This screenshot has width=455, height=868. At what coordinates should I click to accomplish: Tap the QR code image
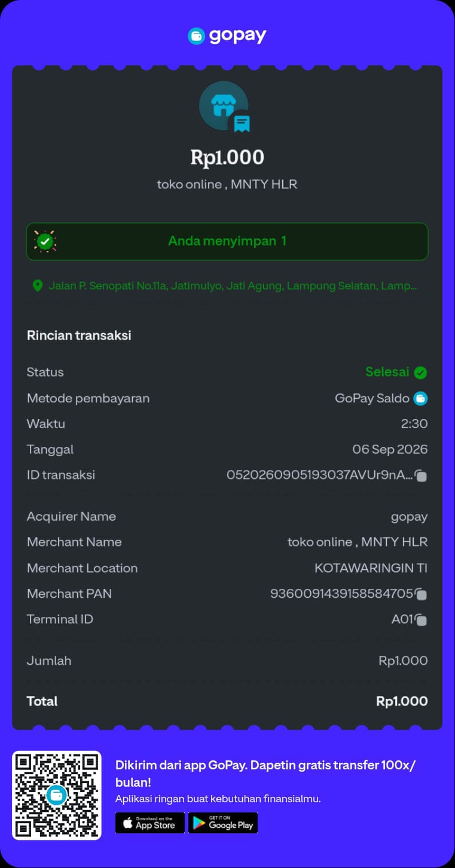57,795
